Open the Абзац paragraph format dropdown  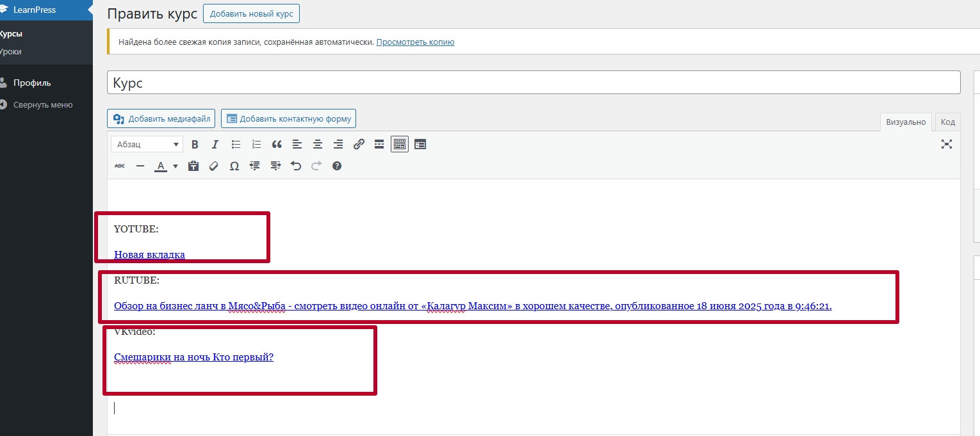click(x=147, y=145)
